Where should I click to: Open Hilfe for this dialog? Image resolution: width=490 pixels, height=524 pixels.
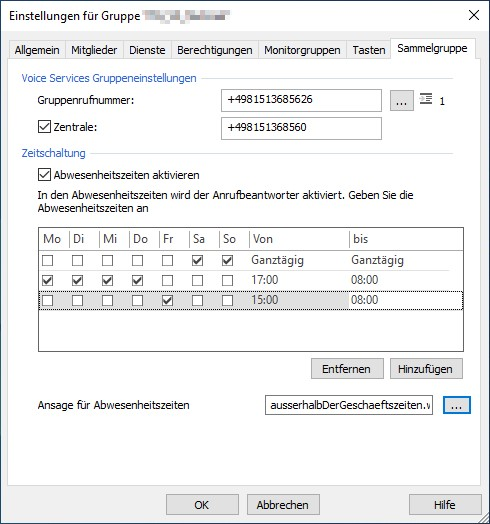(x=445, y=505)
